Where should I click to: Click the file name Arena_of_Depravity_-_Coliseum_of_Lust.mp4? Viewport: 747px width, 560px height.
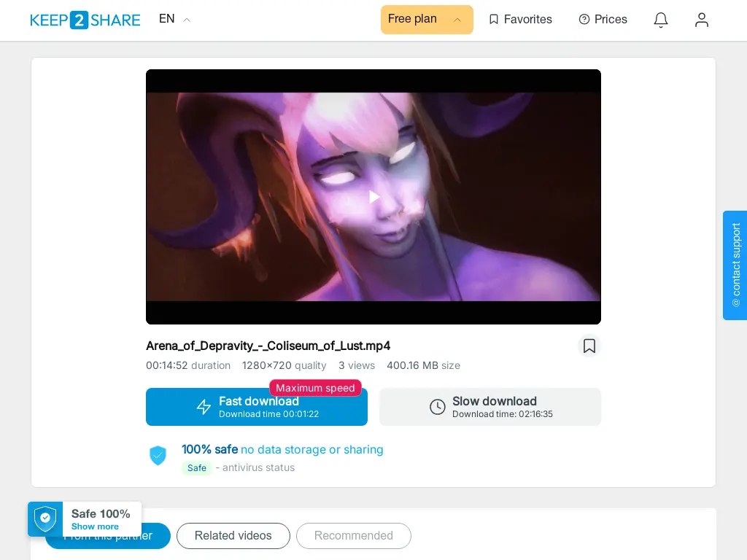tap(268, 346)
